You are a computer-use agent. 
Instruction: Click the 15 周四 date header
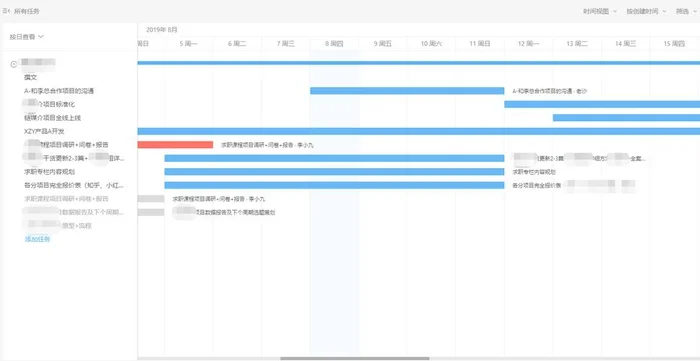pos(674,44)
